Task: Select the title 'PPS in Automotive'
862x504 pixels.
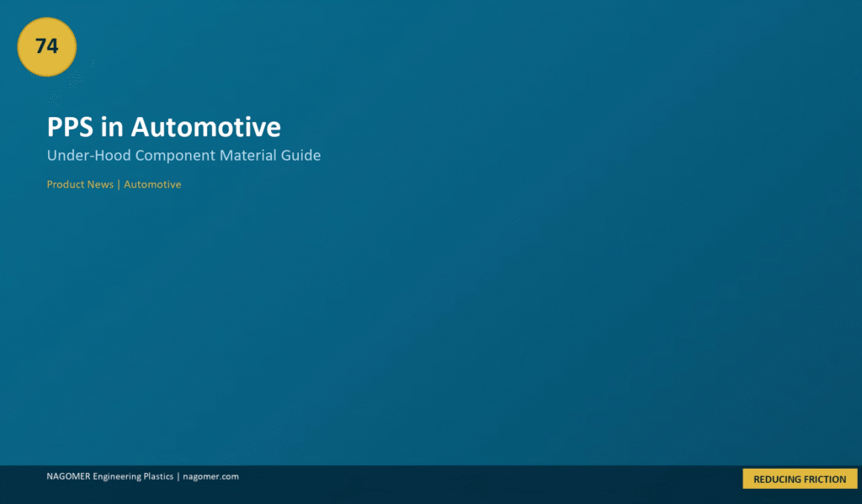Action: (164, 127)
